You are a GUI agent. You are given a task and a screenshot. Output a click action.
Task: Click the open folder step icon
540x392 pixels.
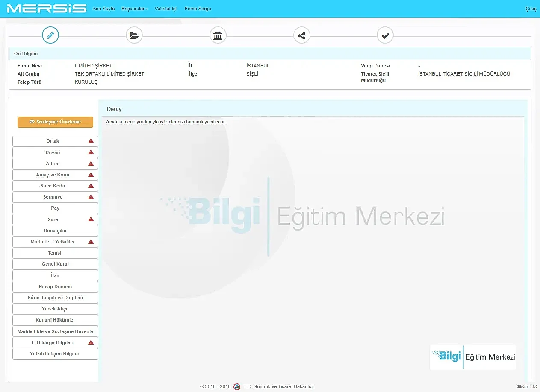[x=134, y=35]
